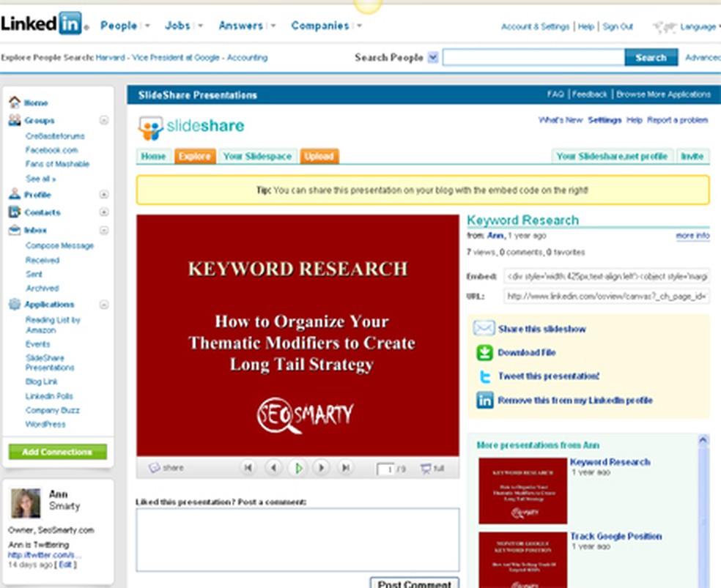Click the Home house icon in sidebar
This screenshot has height=588, width=721.
[x=15, y=102]
